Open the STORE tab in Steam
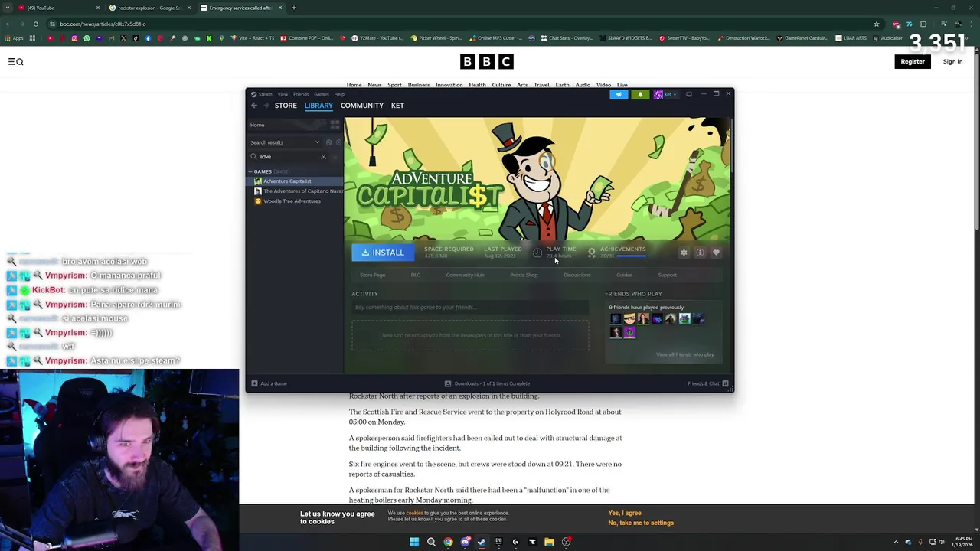Image resolution: width=980 pixels, height=551 pixels. point(286,106)
